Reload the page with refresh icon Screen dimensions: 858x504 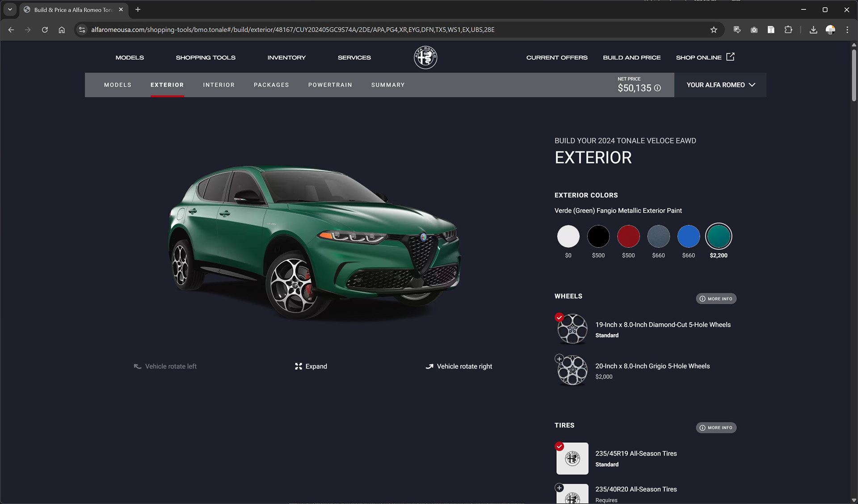(x=45, y=29)
